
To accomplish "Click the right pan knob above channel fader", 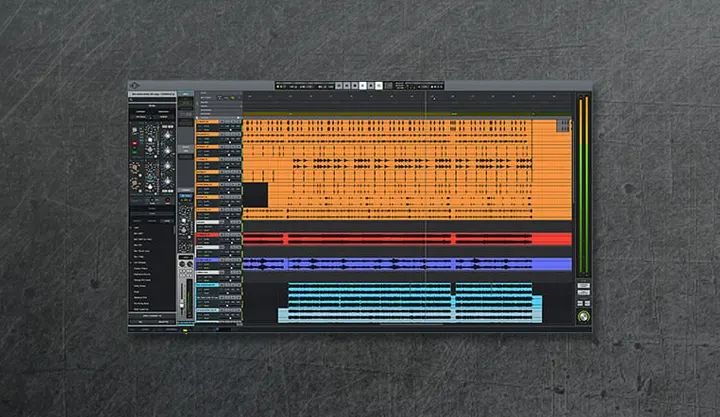I will click(189, 264).
